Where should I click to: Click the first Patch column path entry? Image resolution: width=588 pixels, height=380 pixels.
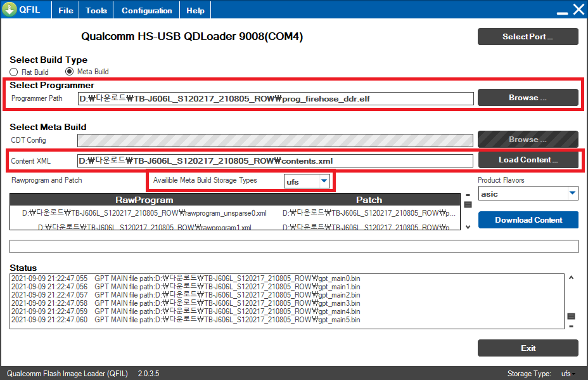(369, 213)
